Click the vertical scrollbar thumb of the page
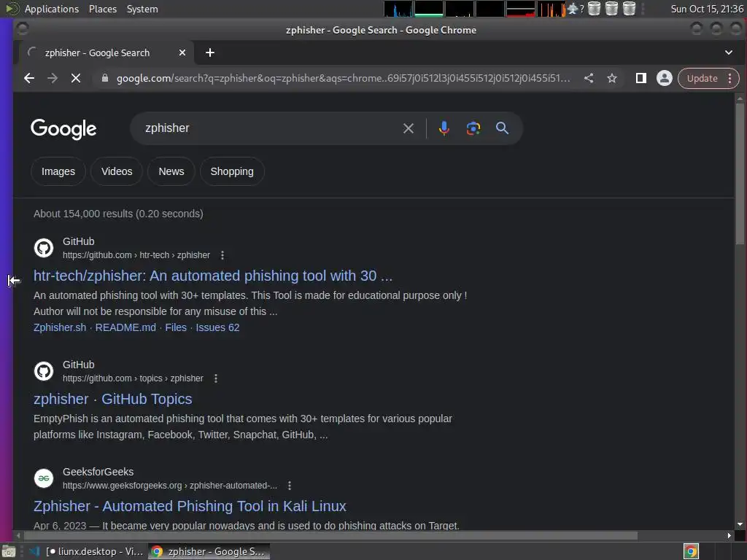747x560 pixels. click(740, 174)
